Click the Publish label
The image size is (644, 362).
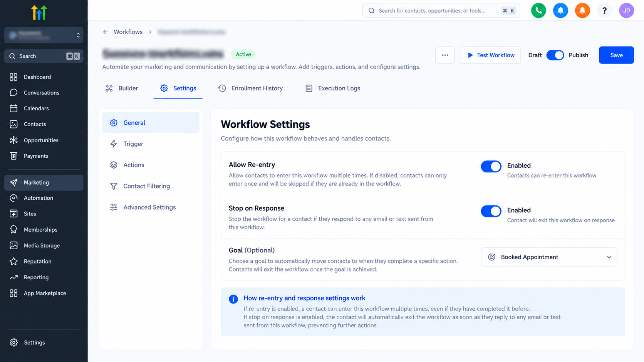pyautogui.click(x=579, y=55)
